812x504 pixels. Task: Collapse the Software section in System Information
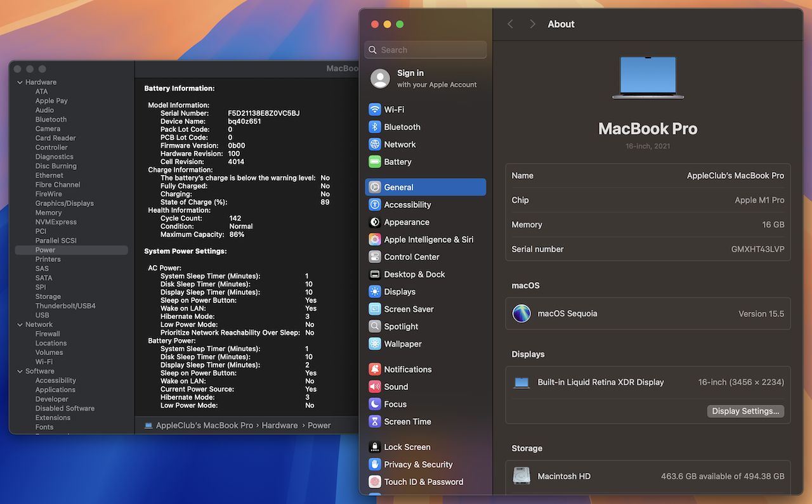click(x=20, y=372)
